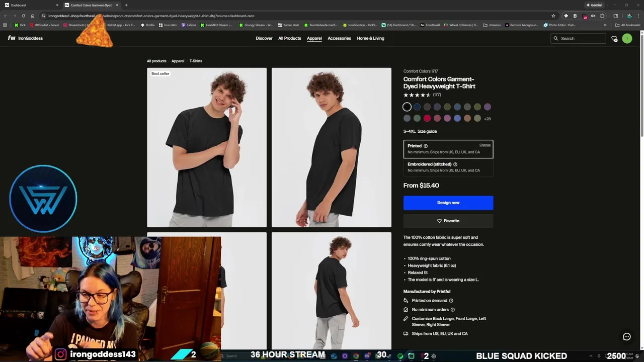Select the pink-orchid swatch in second row
This screenshot has height=362, width=644.
pyautogui.click(x=447, y=119)
